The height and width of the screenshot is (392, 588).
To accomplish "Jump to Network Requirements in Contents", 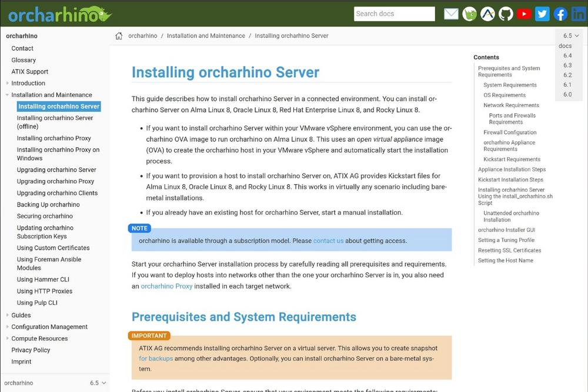I will tap(511, 105).
